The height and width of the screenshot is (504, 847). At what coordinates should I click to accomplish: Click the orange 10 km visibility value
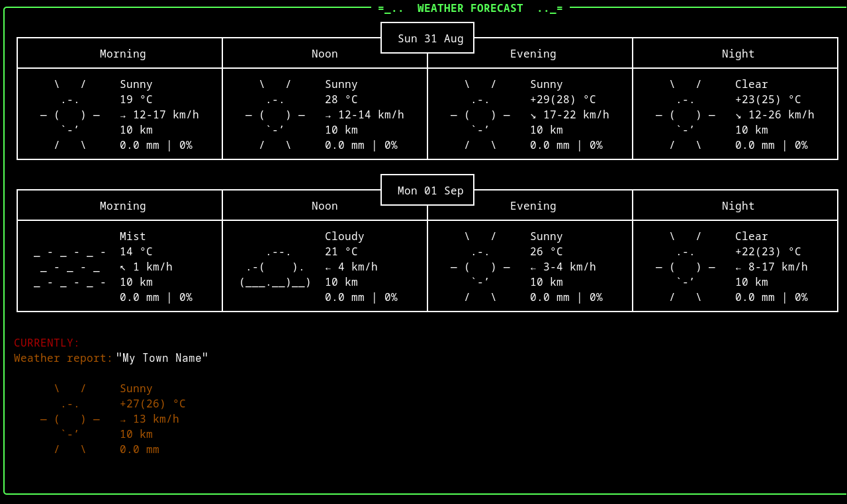pos(136,434)
